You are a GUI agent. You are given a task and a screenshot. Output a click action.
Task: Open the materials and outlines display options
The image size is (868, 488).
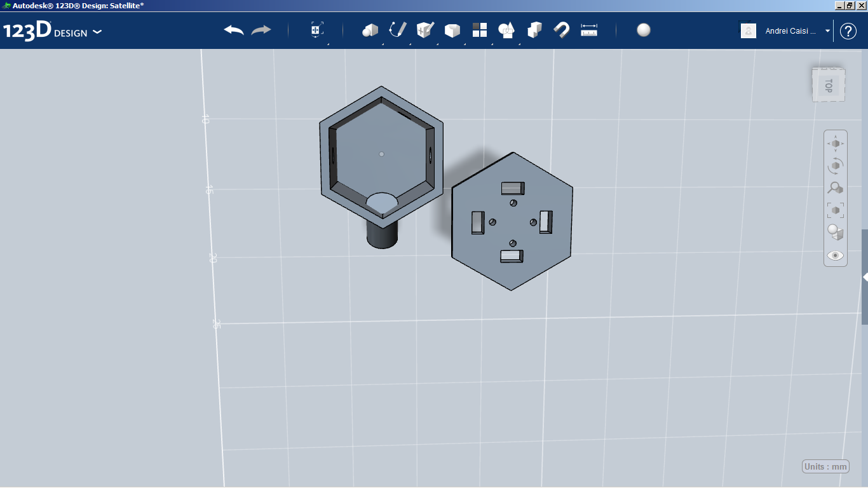(x=836, y=232)
